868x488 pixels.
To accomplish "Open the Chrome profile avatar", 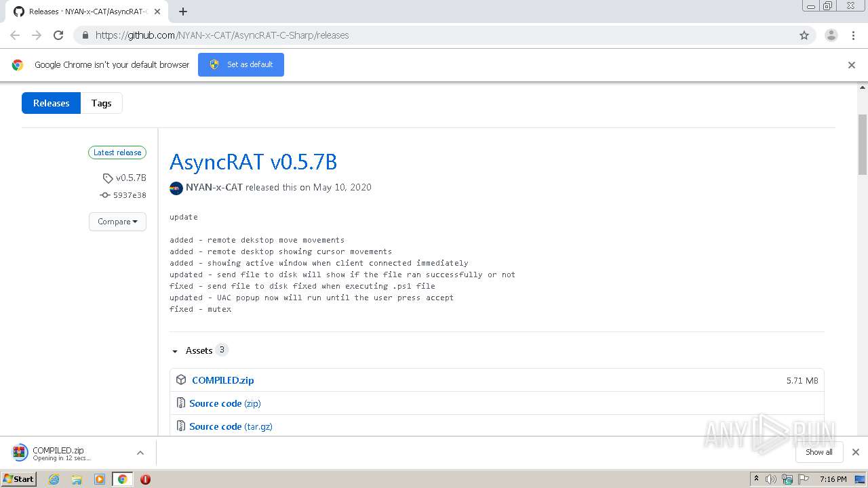I will [831, 35].
